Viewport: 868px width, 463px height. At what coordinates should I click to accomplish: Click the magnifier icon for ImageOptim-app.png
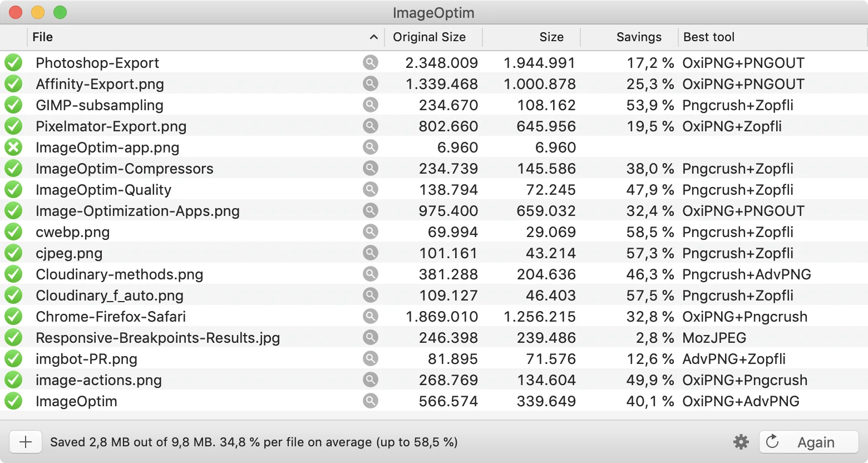[371, 147]
